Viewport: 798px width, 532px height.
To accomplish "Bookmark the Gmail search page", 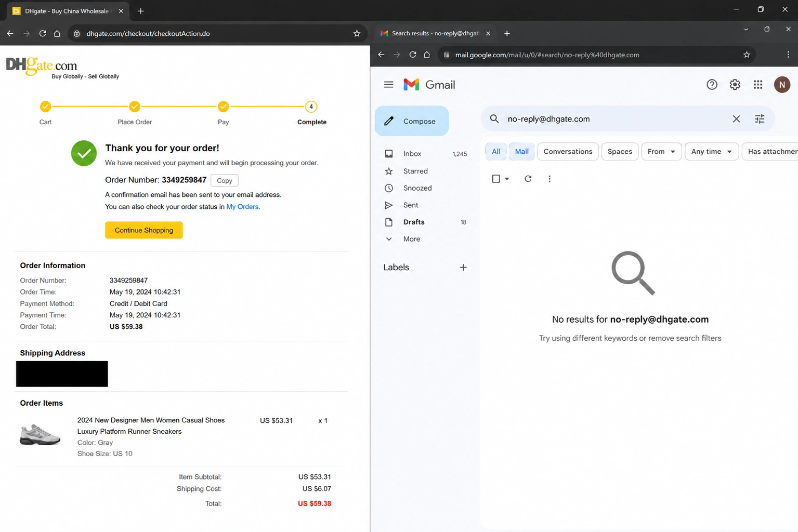I will (x=747, y=55).
